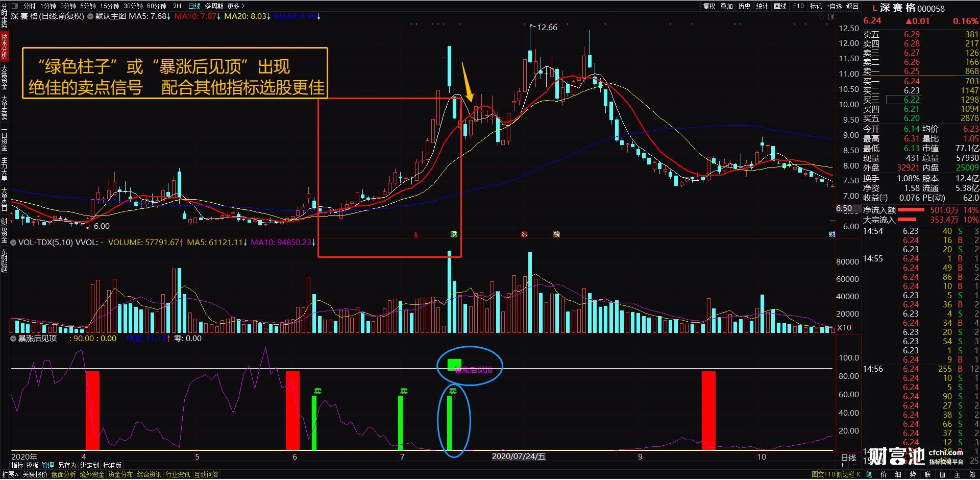980x480 pixels.
Task: Expand the 更多 periods menu
Action: pos(236,6)
